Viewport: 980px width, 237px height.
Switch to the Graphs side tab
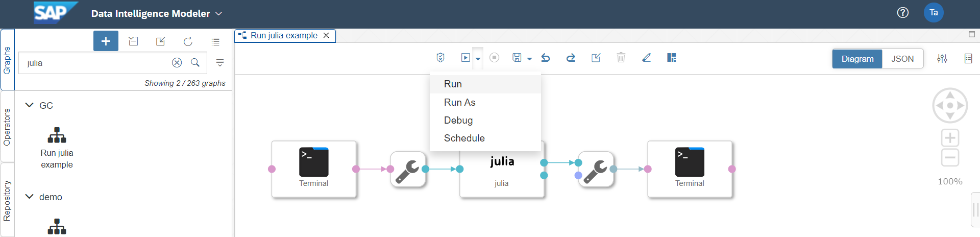tap(7, 60)
